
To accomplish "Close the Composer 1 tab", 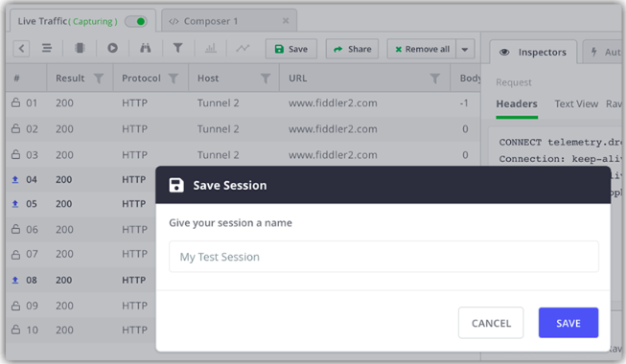I will pos(286,21).
